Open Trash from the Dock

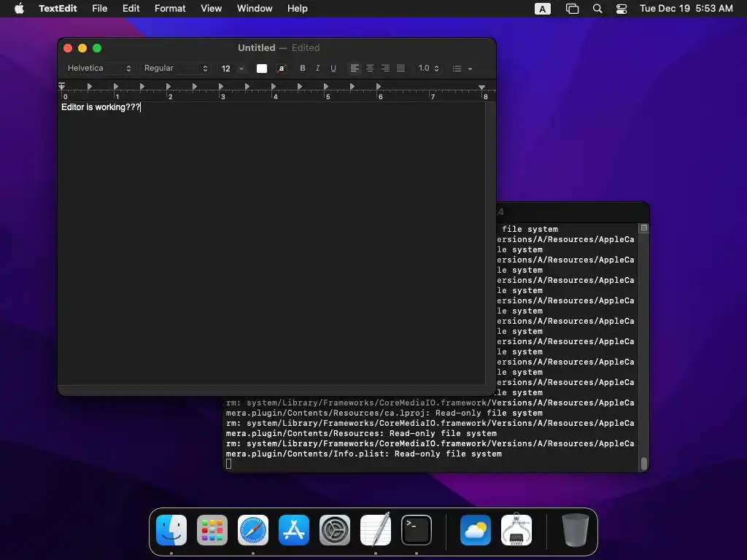575,530
